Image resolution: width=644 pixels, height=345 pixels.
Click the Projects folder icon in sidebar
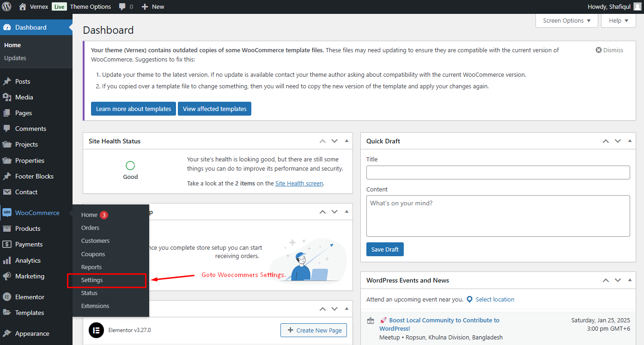(x=7, y=144)
